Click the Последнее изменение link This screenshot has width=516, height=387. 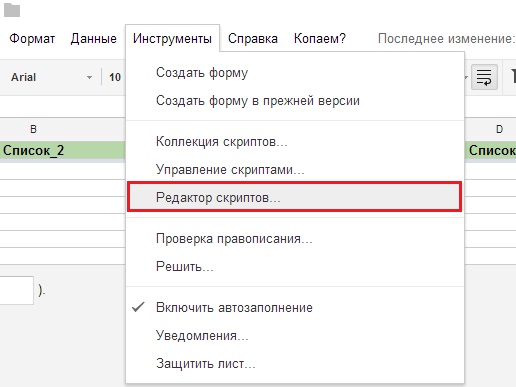[447, 39]
